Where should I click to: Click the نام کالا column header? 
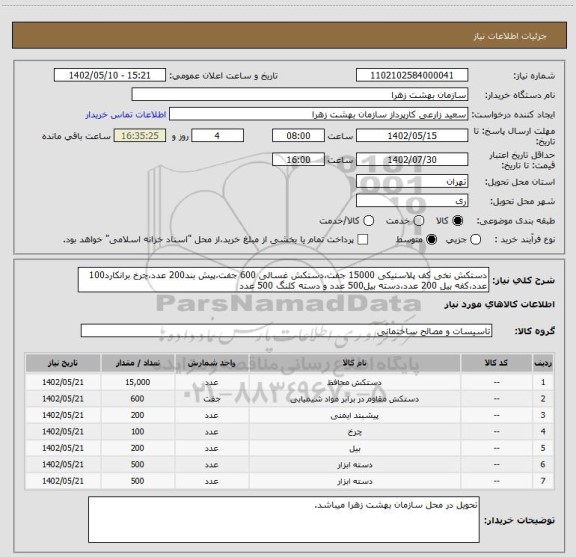354,363
